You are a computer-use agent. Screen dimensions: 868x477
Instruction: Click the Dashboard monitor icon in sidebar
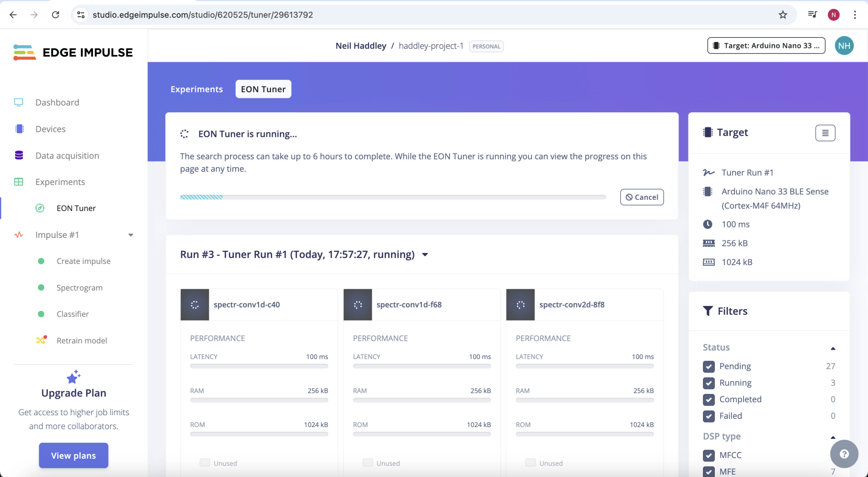tap(19, 102)
